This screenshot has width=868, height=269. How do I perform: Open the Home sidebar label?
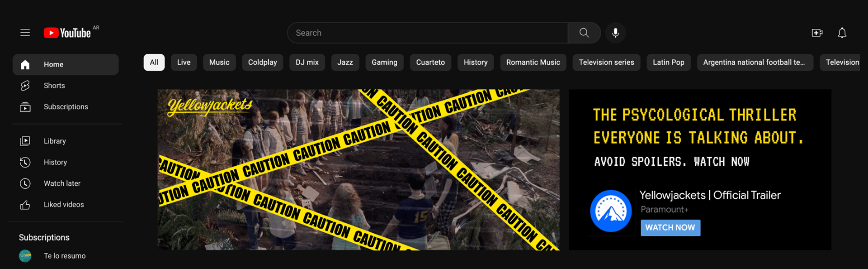(53, 65)
